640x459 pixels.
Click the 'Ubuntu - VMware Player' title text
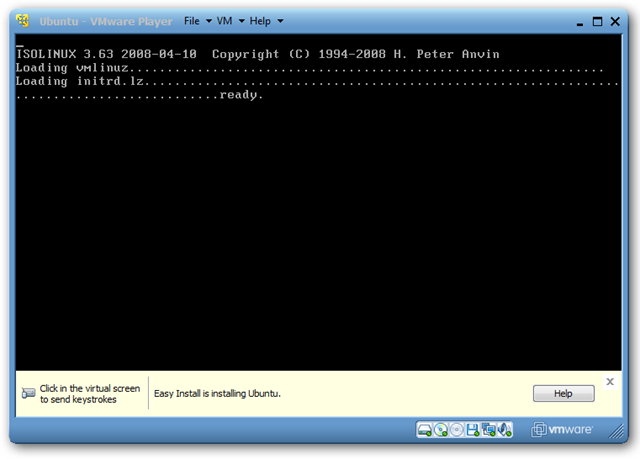[x=106, y=21]
